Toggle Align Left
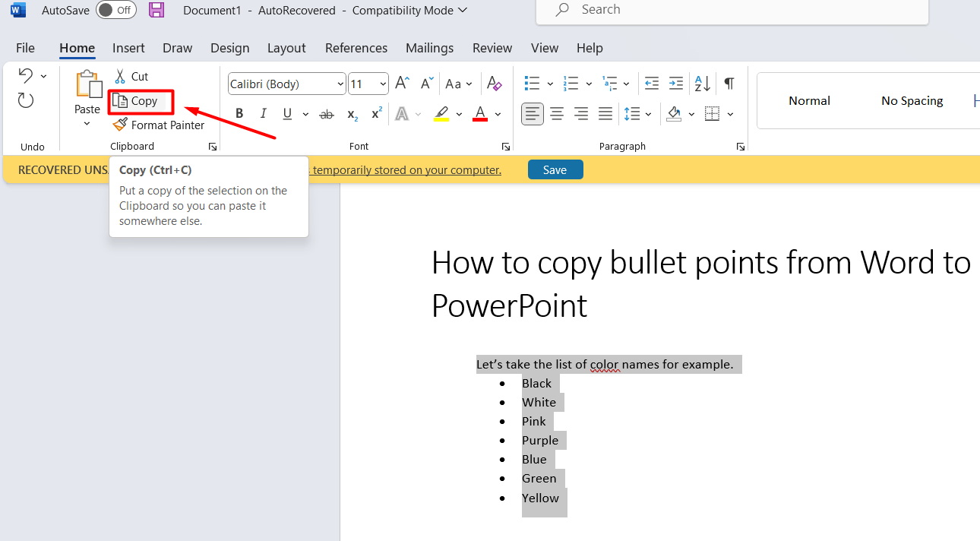The width and height of the screenshot is (980, 541). click(533, 114)
